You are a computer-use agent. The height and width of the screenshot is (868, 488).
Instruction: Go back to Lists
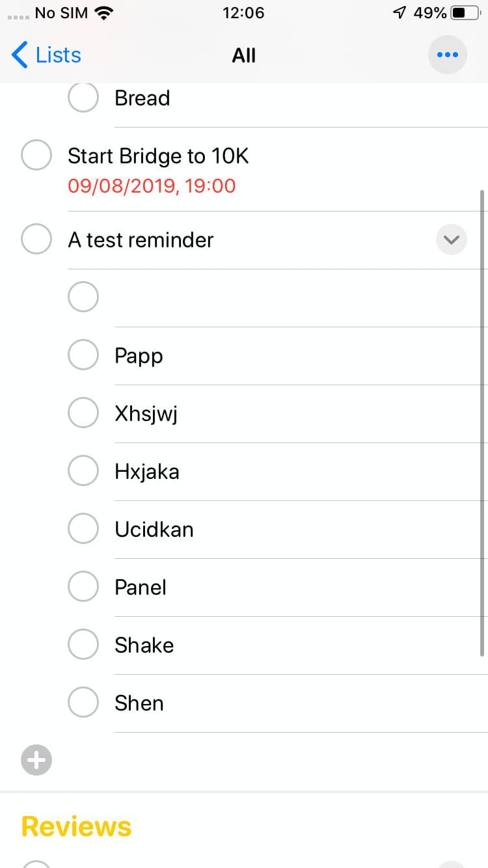tap(57, 55)
